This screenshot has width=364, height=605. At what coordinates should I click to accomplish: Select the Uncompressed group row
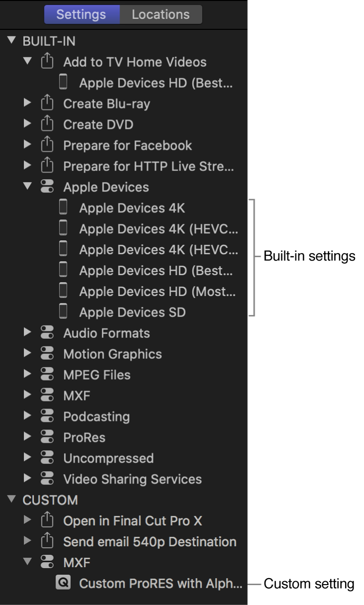pos(108,459)
